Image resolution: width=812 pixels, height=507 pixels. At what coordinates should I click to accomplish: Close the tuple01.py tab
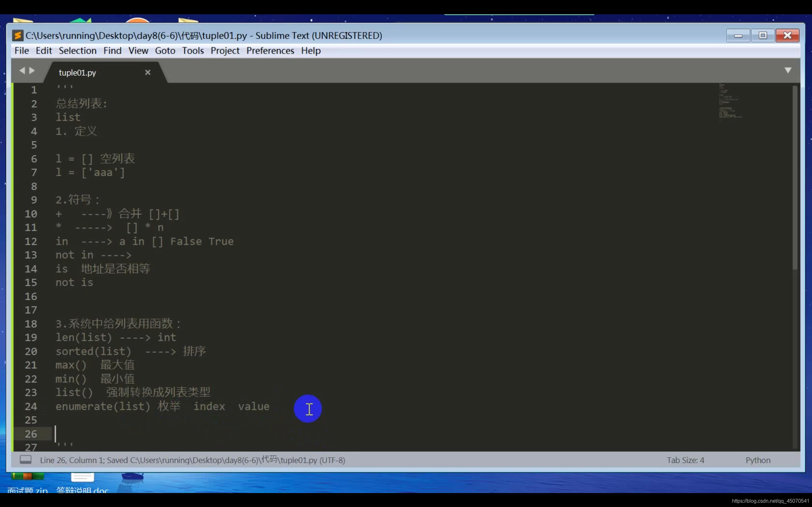tap(147, 73)
